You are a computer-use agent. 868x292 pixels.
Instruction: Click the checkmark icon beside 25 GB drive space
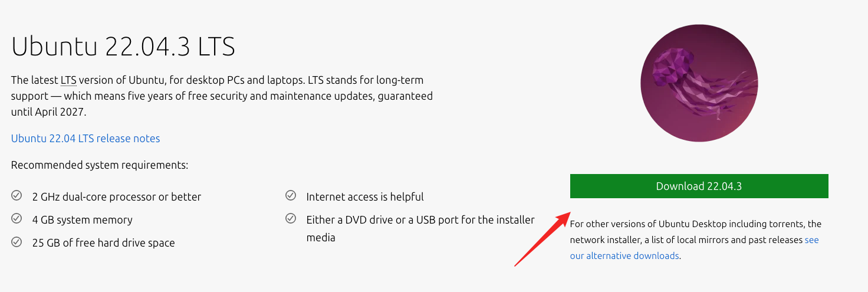(17, 242)
